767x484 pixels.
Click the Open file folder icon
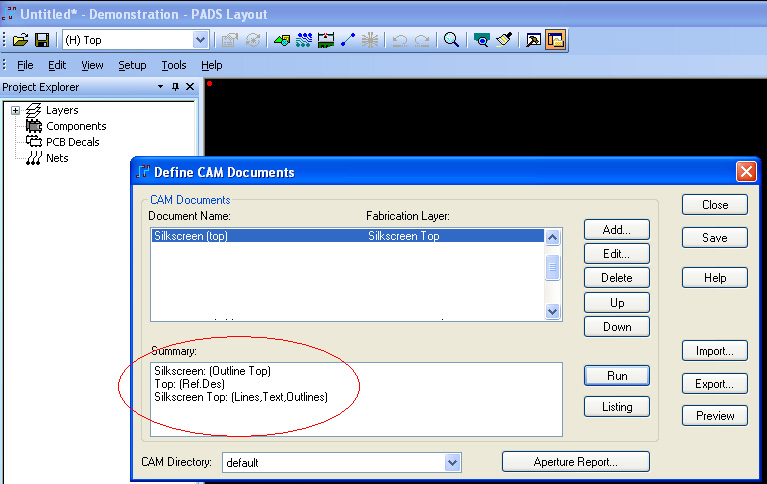coord(20,40)
